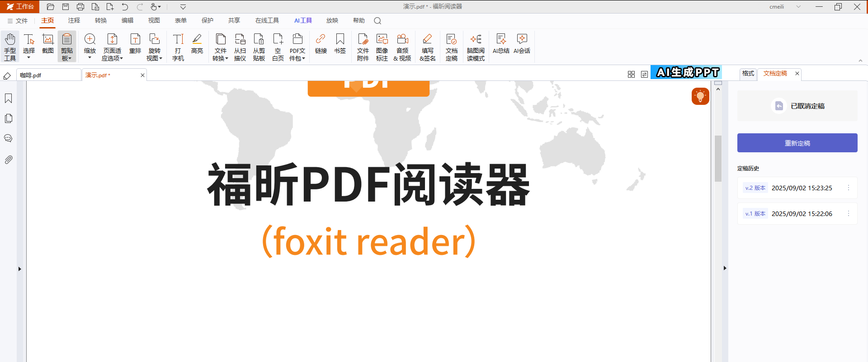Screen dimensions: 868x362
Task: Click the AI生成PPT banner button
Action: pyautogui.click(x=686, y=72)
